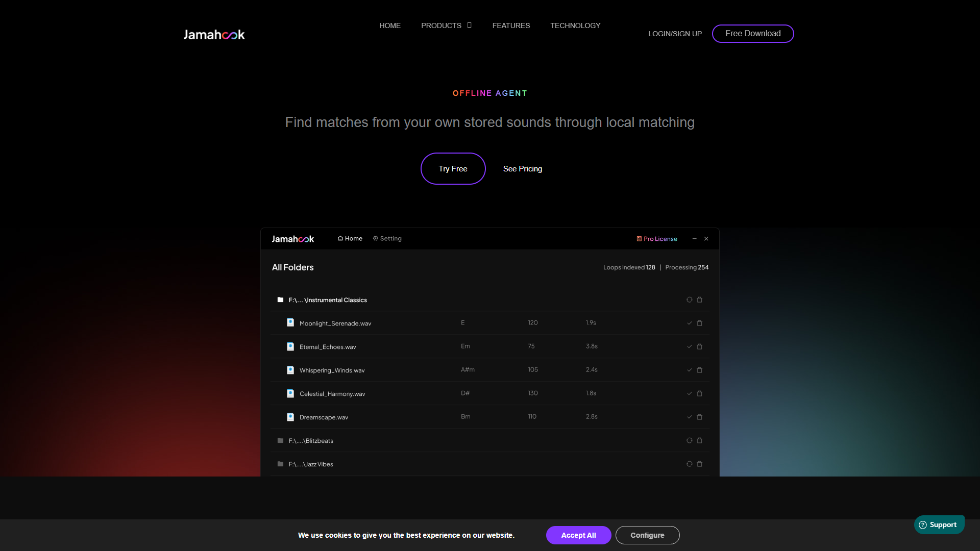Click the All Folders heading

pyautogui.click(x=293, y=267)
